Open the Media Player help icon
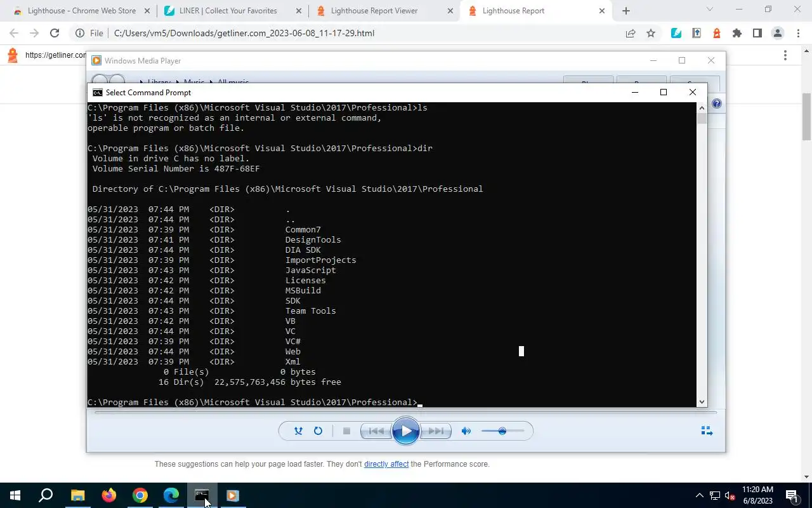812x508 pixels. pos(716,104)
